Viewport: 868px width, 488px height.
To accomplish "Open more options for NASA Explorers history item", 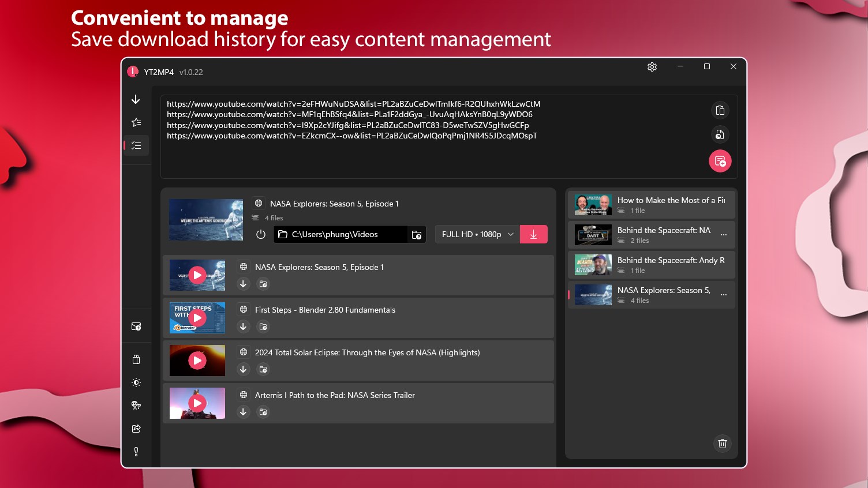I will (724, 295).
